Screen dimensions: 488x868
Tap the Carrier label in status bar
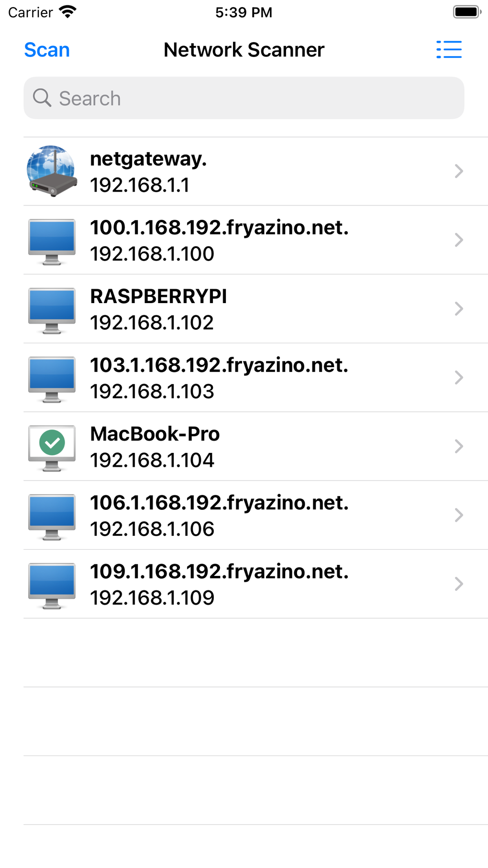coord(30,12)
